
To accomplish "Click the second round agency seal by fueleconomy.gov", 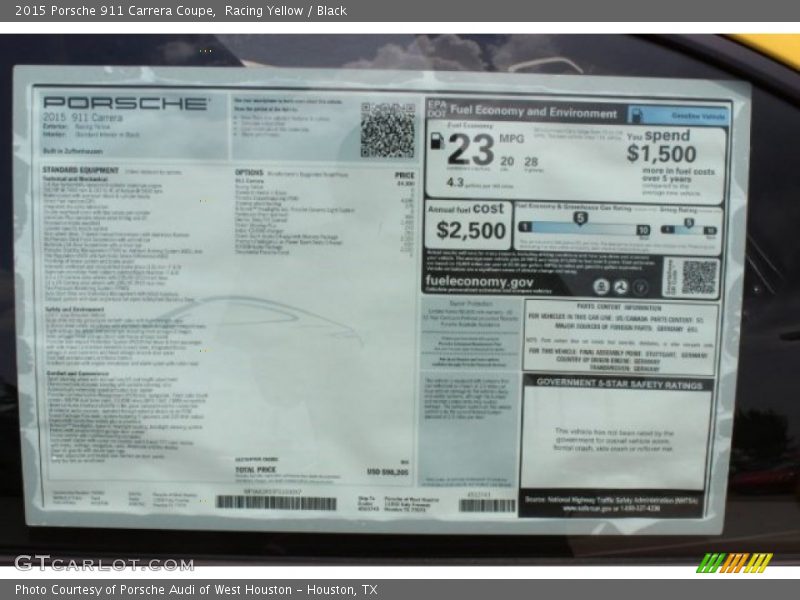I will click(x=620, y=287).
